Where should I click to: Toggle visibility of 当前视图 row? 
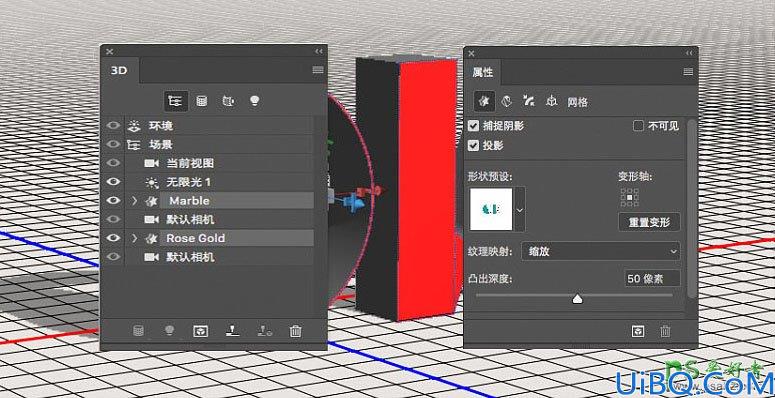point(114,163)
